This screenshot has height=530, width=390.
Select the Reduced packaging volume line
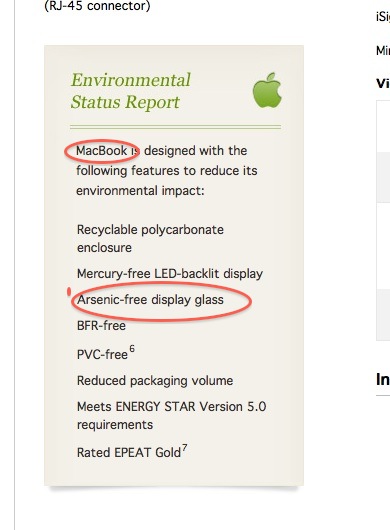coord(155,381)
